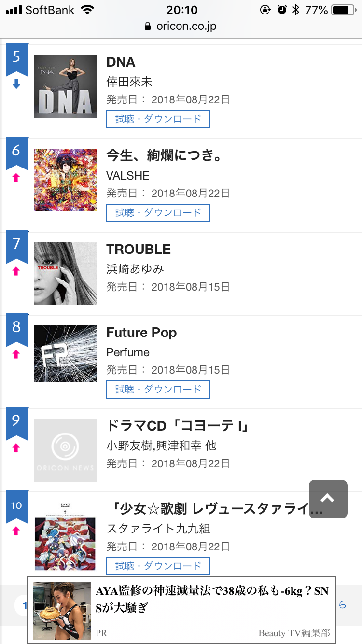Screen dimensions: 362x644
Task: Click the download button for Future Pop
Action: pos(158,390)
